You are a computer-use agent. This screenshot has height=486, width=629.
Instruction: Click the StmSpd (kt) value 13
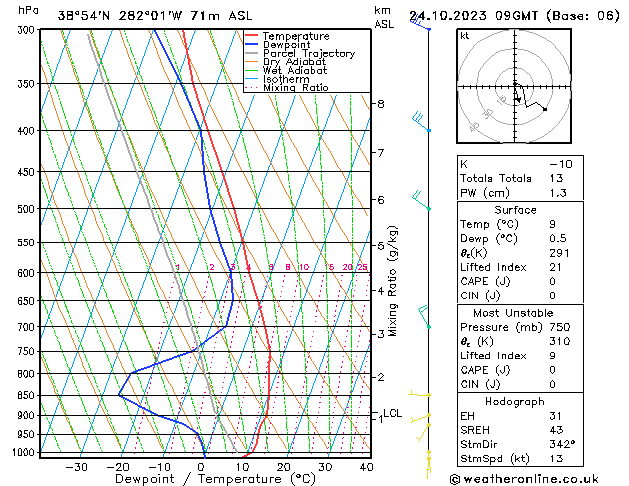[x=556, y=458]
